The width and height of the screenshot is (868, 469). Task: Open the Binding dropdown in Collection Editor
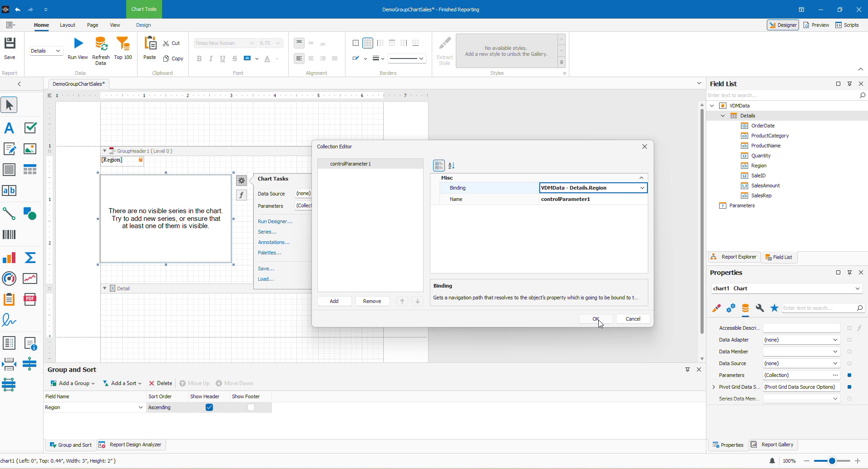pos(642,188)
